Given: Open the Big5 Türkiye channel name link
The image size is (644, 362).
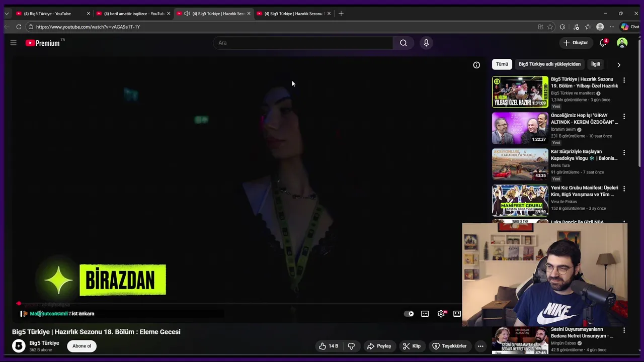Looking at the screenshot, I should pyautogui.click(x=44, y=343).
